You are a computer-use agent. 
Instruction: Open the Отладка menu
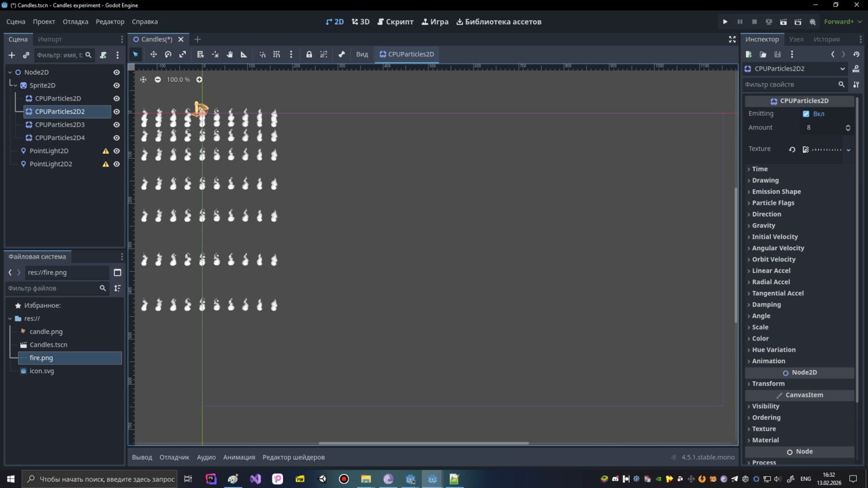[75, 21]
